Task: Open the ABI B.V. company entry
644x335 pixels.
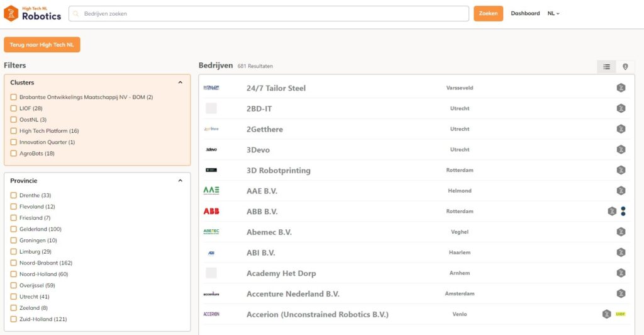Action: tap(261, 253)
